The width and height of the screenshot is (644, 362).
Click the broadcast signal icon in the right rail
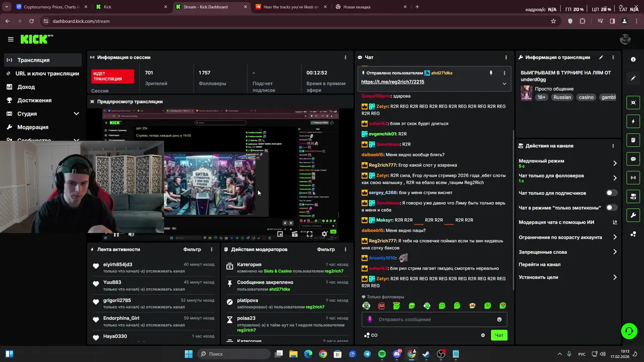[633, 177]
